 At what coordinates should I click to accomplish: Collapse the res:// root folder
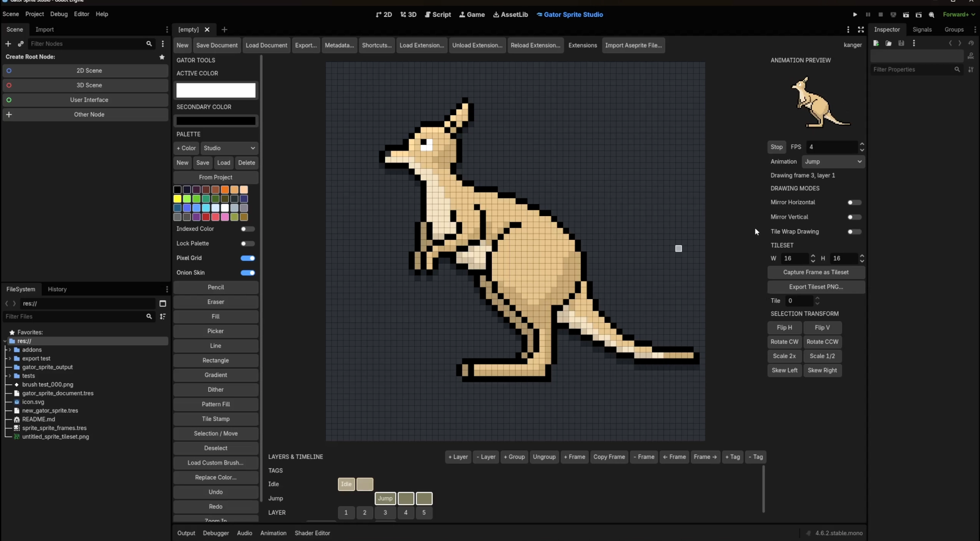[5, 341]
